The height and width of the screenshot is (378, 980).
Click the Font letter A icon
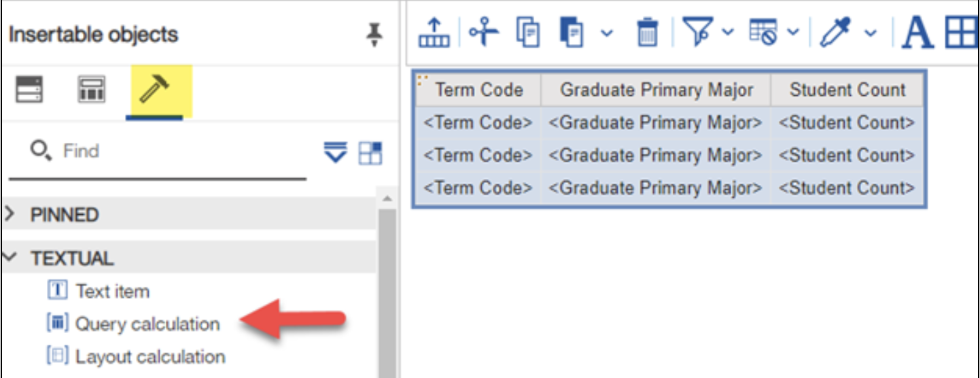tap(917, 33)
